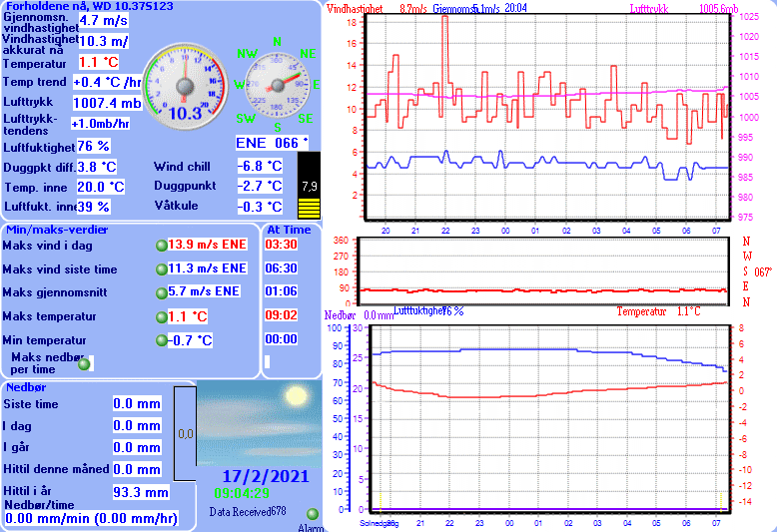Select green LED next to Maks gjennomsnitt
Image resolution: width=777 pixels, height=532 pixels.
click(161, 292)
